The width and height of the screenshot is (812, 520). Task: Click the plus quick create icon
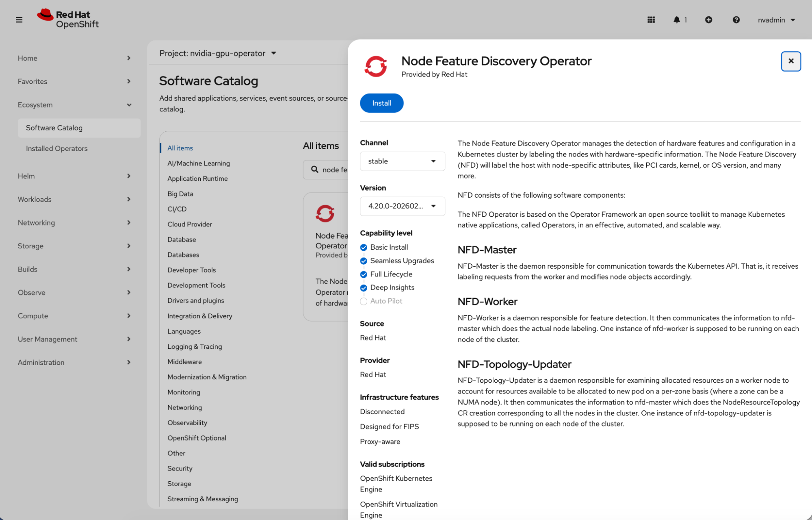(708, 20)
